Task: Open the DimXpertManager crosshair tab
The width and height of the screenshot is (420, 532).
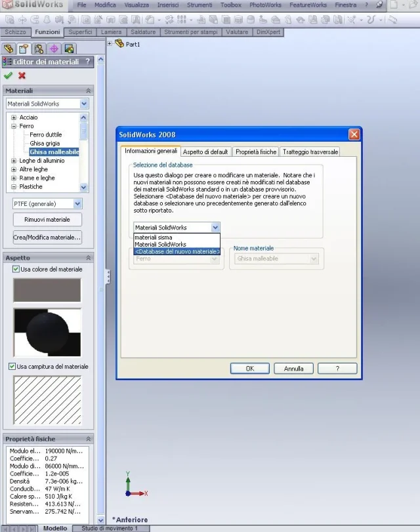Action: tap(54, 49)
